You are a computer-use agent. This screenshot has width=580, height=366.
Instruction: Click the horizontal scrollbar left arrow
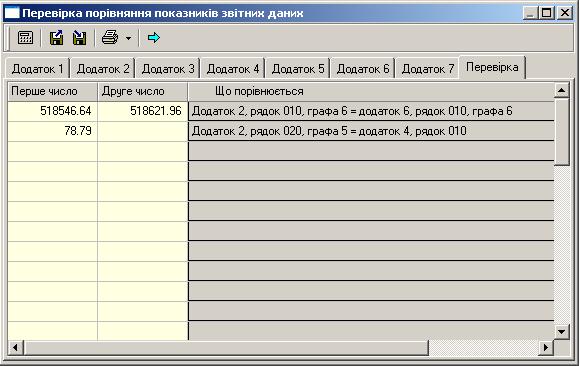15,347
